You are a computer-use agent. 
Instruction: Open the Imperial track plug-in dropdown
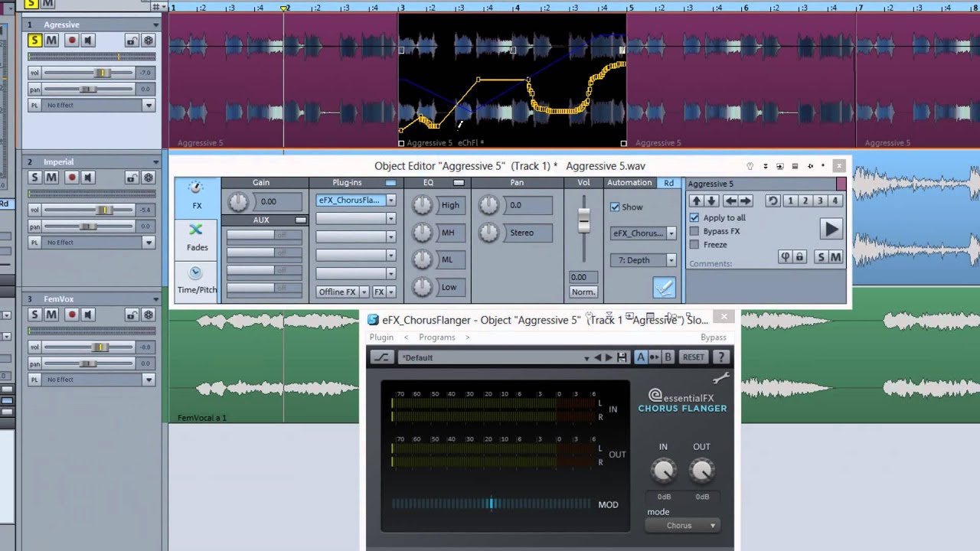[149, 243]
